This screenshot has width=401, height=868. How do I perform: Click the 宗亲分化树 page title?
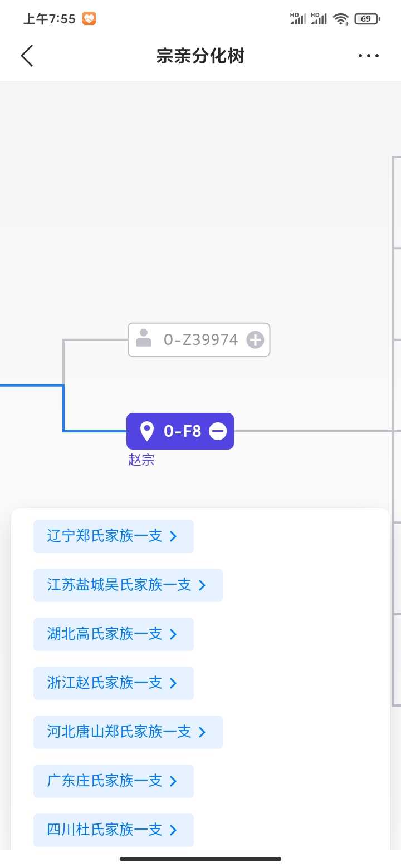pos(200,56)
